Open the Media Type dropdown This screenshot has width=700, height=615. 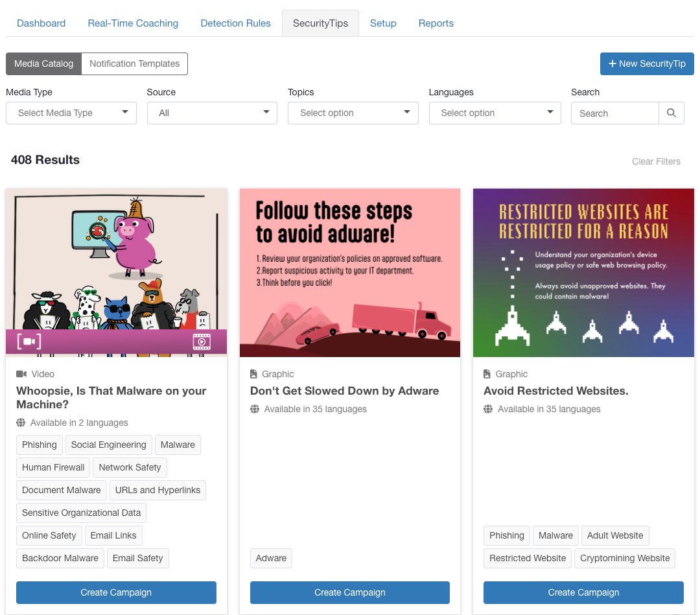pos(71,113)
